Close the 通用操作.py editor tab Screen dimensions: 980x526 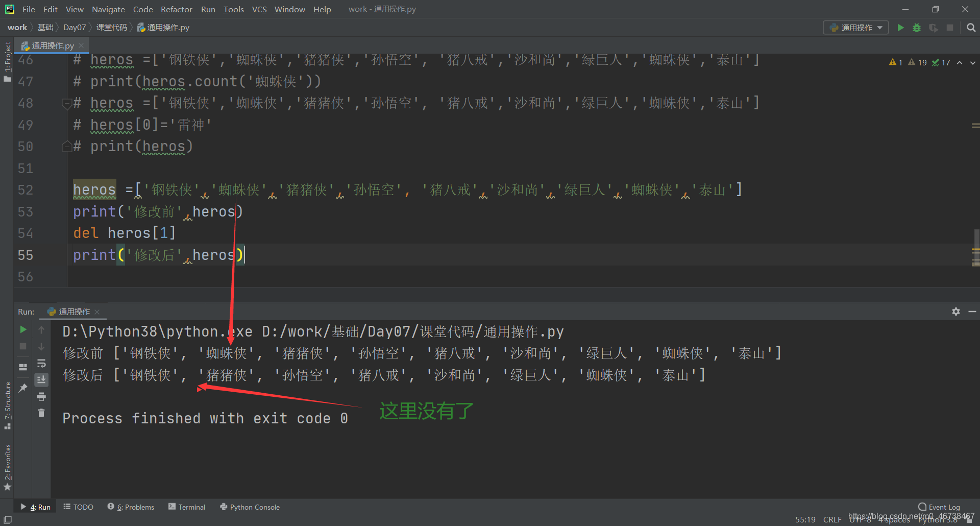click(x=81, y=45)
